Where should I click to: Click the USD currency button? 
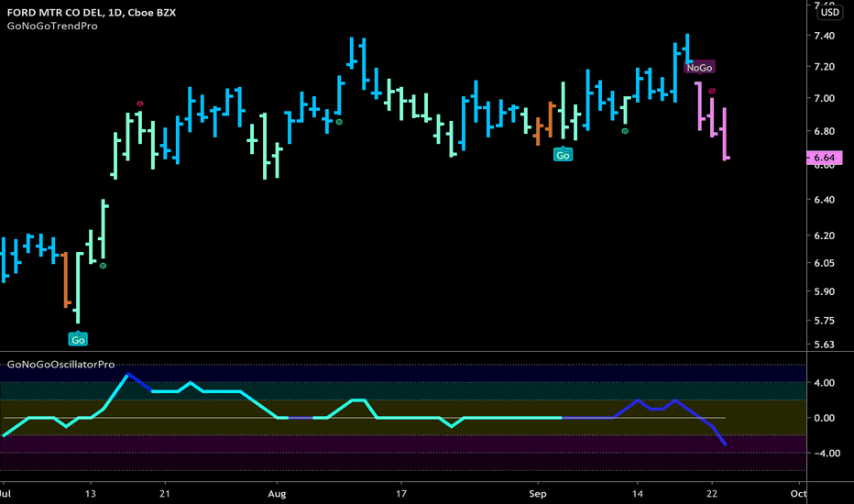829,12
